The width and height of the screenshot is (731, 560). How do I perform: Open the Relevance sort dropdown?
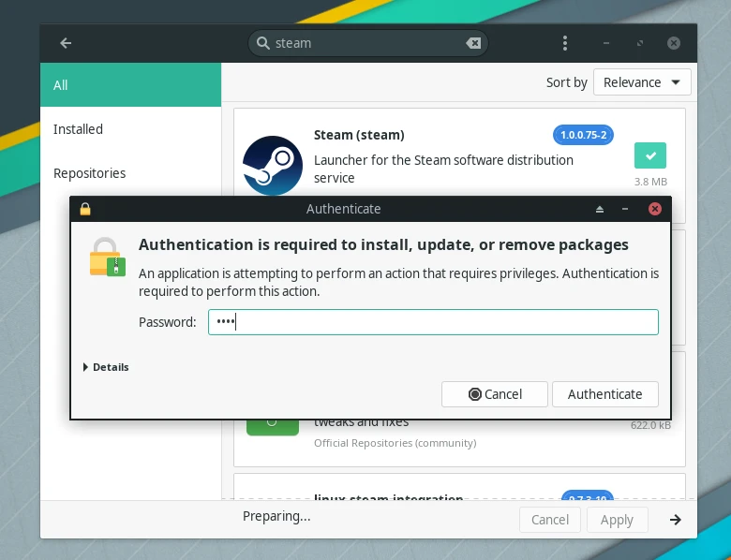(x=641, y=82)
